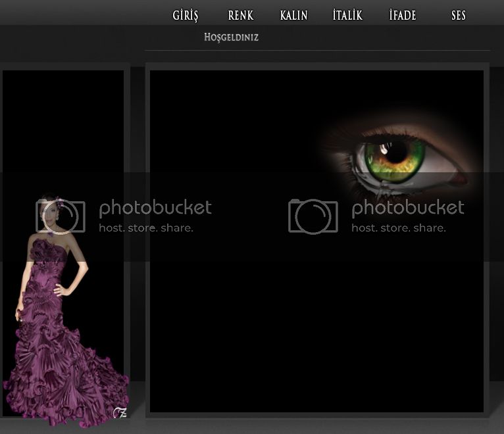Click the green iris pupil center

(x=396, y=153)
